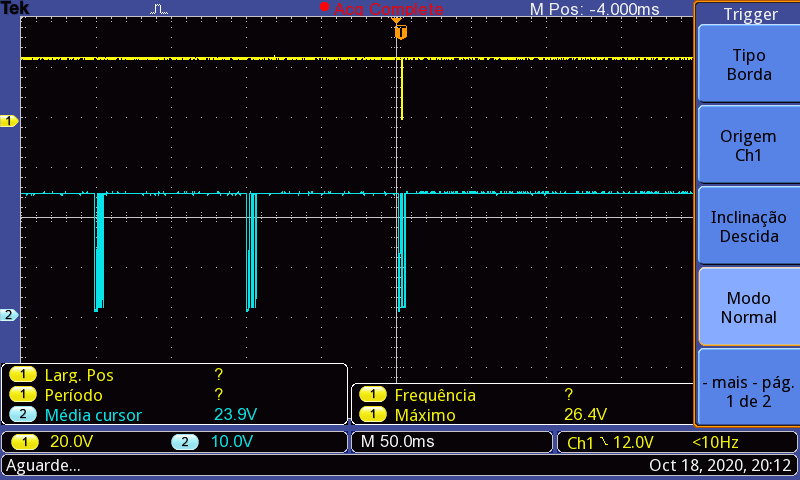The width and height of the screenshot is (800, 480).
Task: Click the channel 2 ground marker on left edge
Action: (x=9, y=315)
